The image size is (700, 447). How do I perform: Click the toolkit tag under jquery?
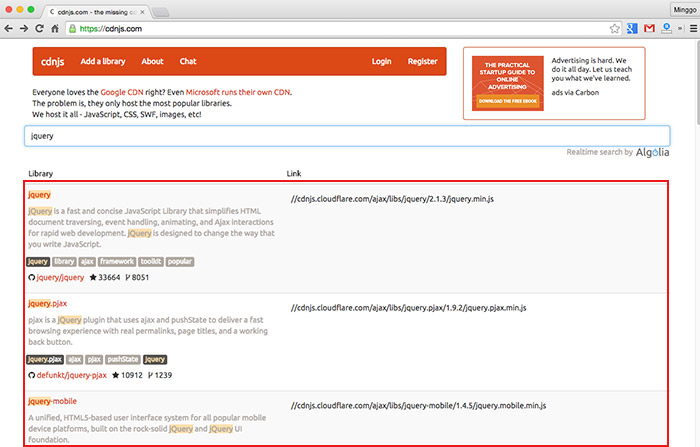(x=151, y=261)
